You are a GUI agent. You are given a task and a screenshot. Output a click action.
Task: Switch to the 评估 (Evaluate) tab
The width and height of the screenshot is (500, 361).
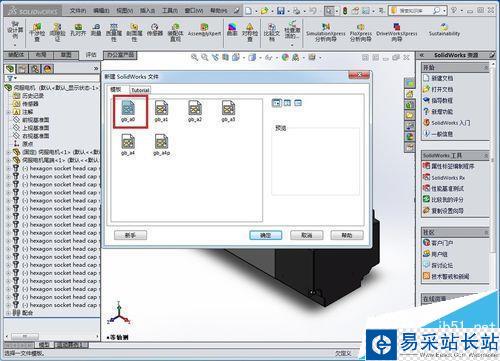[91, 55]
